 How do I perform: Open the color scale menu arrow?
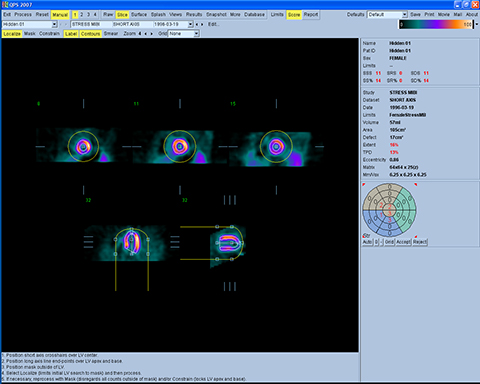(x=476, y=24)
